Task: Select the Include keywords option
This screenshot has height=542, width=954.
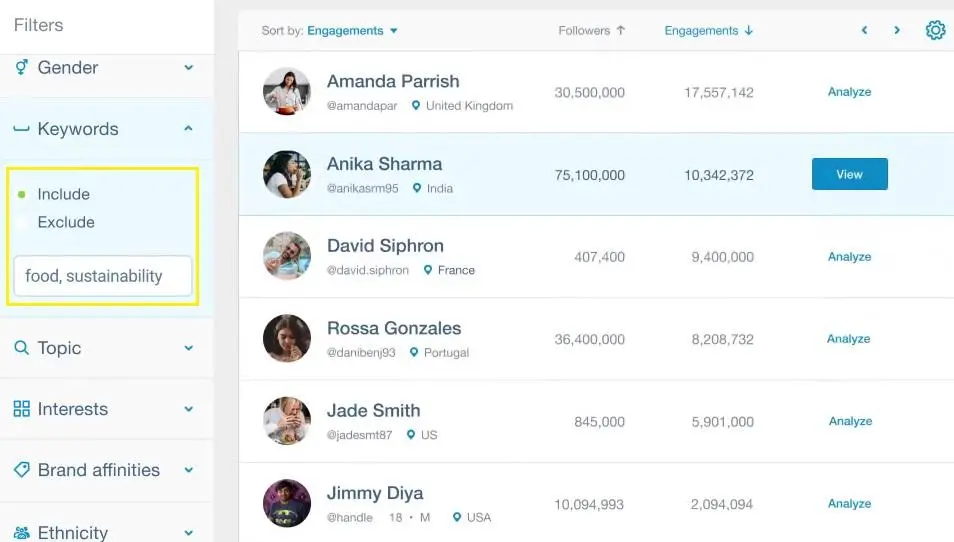Action: [x=22, y=194]
